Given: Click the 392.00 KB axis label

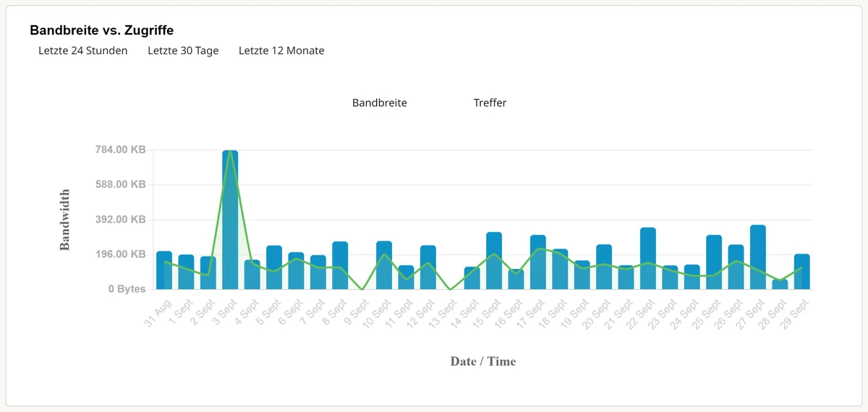Looking at the screenshot, I should pyautogui.click(x=120, y=219).
